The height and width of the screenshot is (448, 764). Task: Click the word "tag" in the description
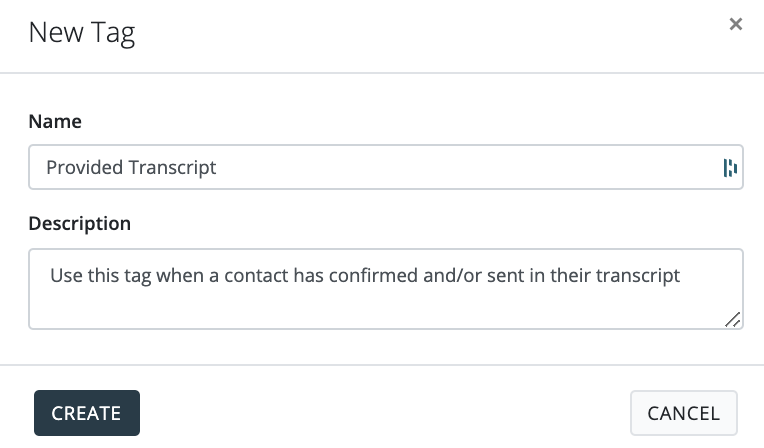click(143, 275)
